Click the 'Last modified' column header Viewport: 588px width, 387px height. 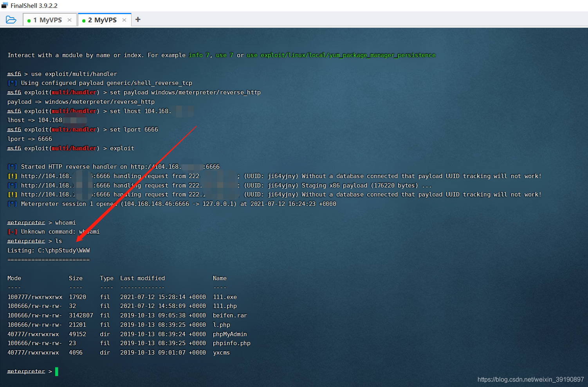142,278
